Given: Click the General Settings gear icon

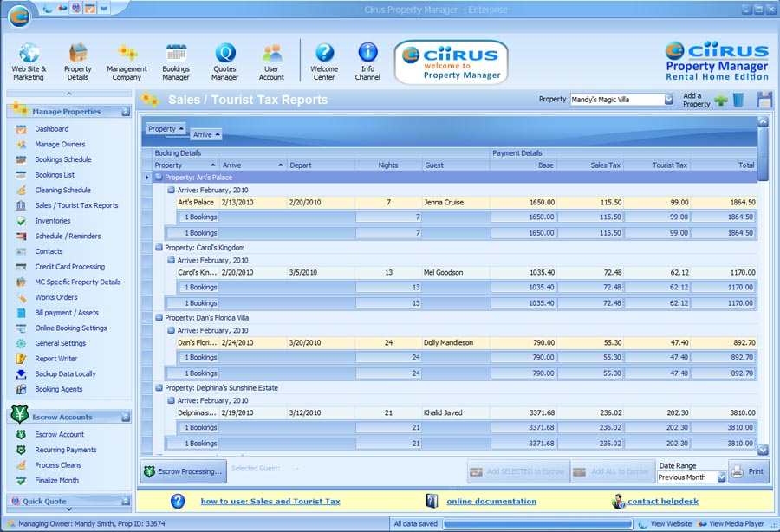Looking at the screenshot, I should coord(21,344).
